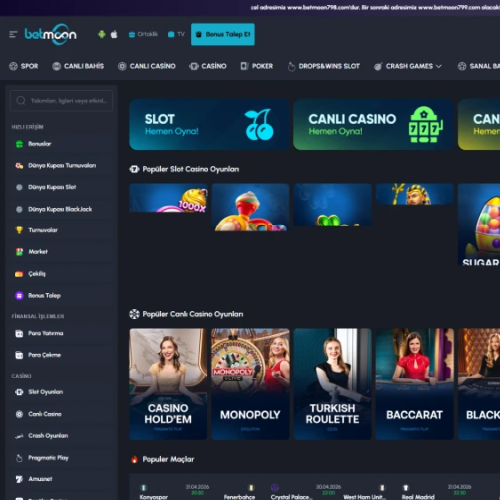500x500 pixels.
Task: Click the Bonus Talep Et button
Action: [223, 34]
